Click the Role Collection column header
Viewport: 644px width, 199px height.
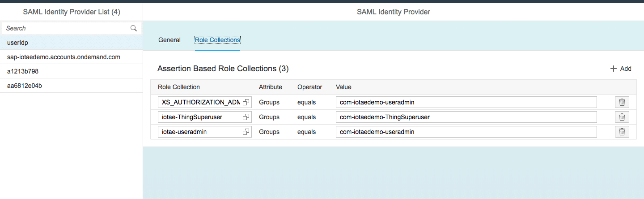[x=179, y=87]
